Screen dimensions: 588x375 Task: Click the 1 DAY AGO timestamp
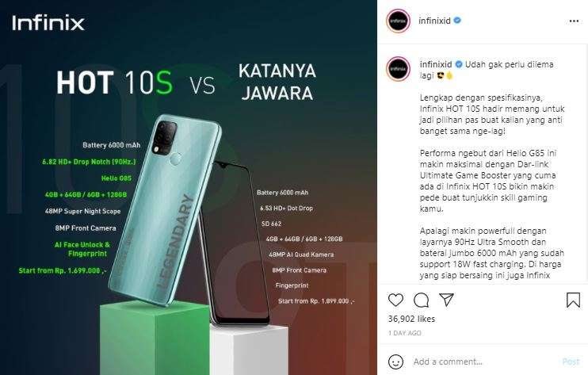405,333
